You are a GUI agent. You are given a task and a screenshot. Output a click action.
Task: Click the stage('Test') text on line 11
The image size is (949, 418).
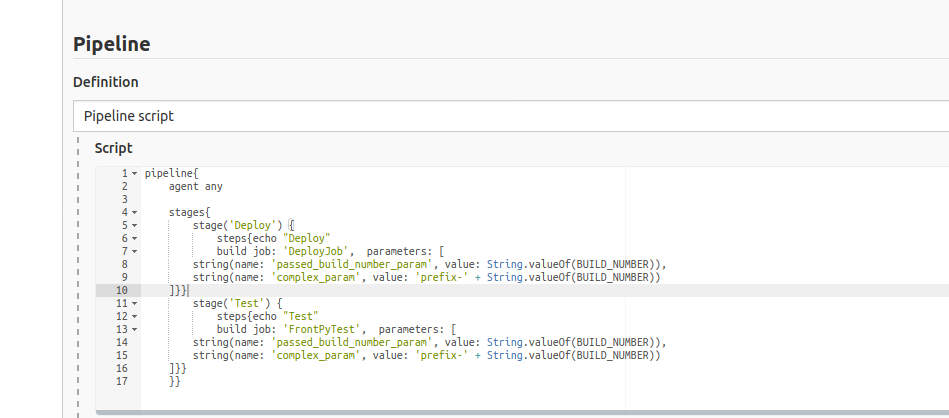(232, 303)
